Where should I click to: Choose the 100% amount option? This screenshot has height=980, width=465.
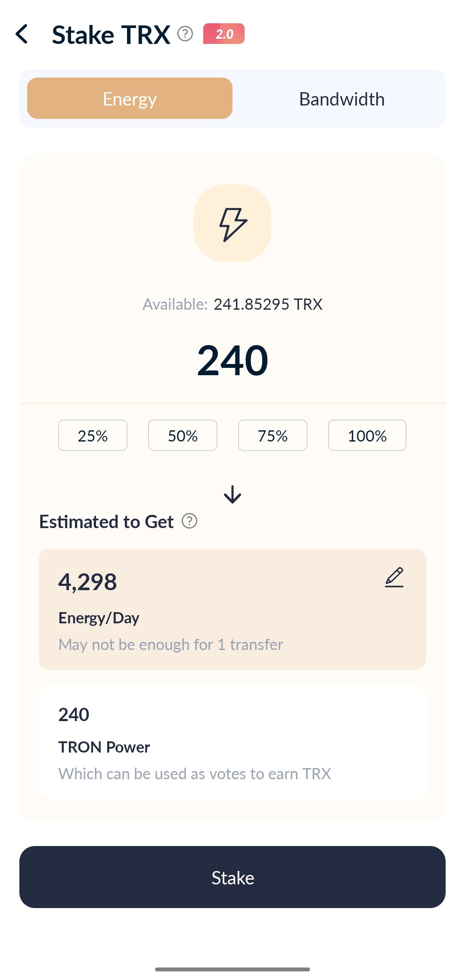click(x=367, y=436)
